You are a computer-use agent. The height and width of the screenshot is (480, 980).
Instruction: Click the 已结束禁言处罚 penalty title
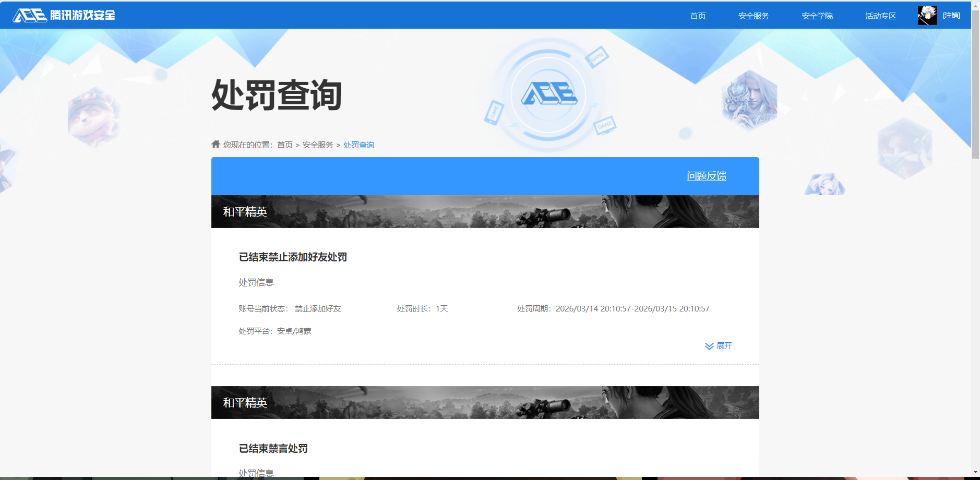(272, 448)
